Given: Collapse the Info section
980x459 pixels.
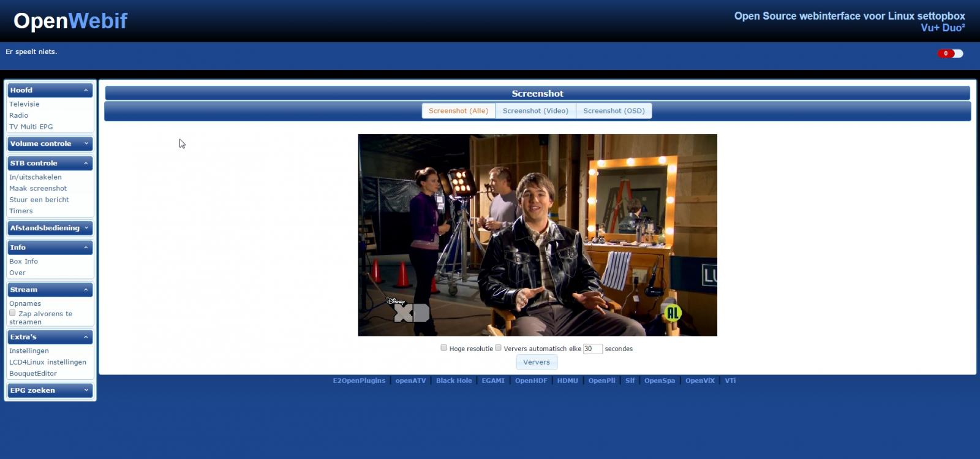Looking at the screenshot, I should point(50,248).
